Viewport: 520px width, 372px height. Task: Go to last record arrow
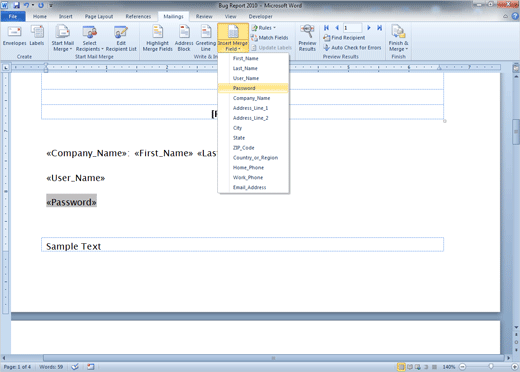pos(379,28)
